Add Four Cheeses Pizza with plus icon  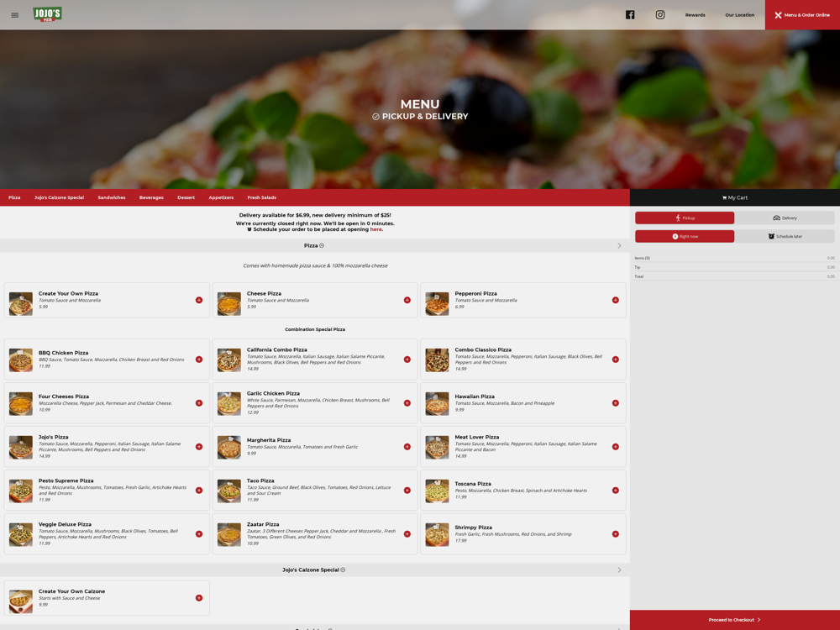(199, 403)
